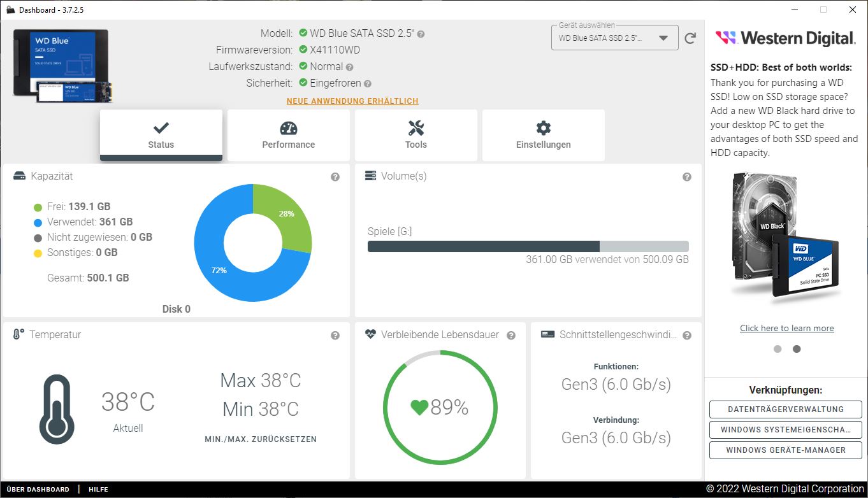Click the Verbleibende Lebensdauer help icon
The image size is (868, 498).
511,336
